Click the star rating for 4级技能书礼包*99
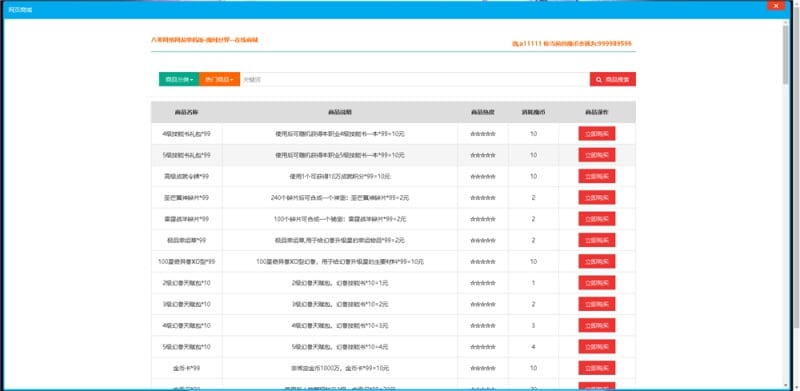800x391 pixels. 483,134
